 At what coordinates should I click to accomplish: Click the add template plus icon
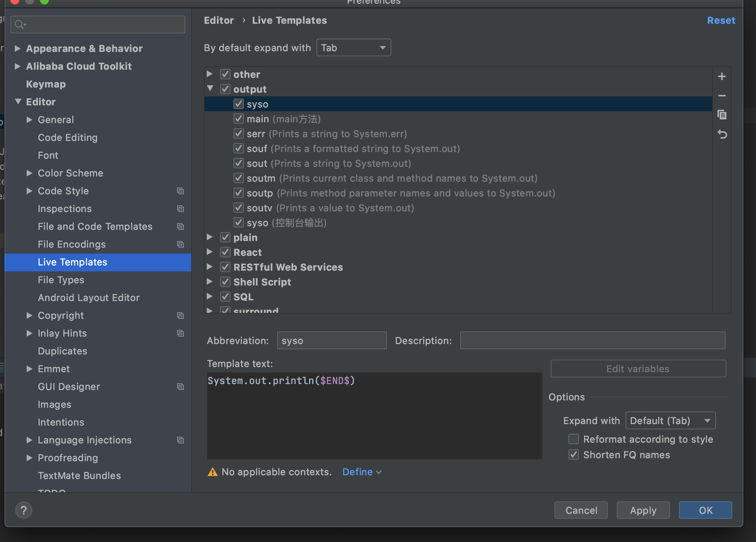(x=722, y=77)
